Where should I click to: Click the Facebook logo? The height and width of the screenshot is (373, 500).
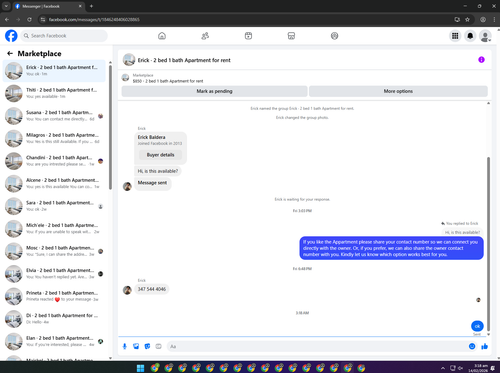pyautogui.click(x=11, y=36)
